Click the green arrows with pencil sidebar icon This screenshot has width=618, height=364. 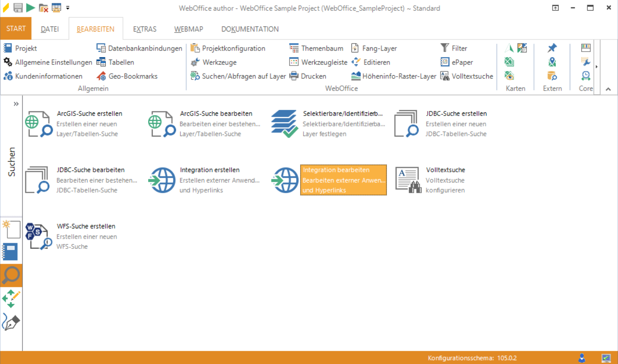[11, 299]
